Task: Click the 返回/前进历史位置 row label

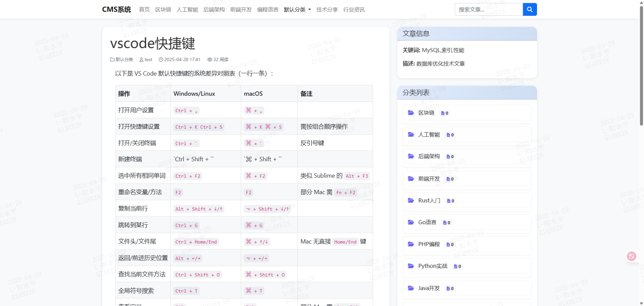Action: pos(143,258)
